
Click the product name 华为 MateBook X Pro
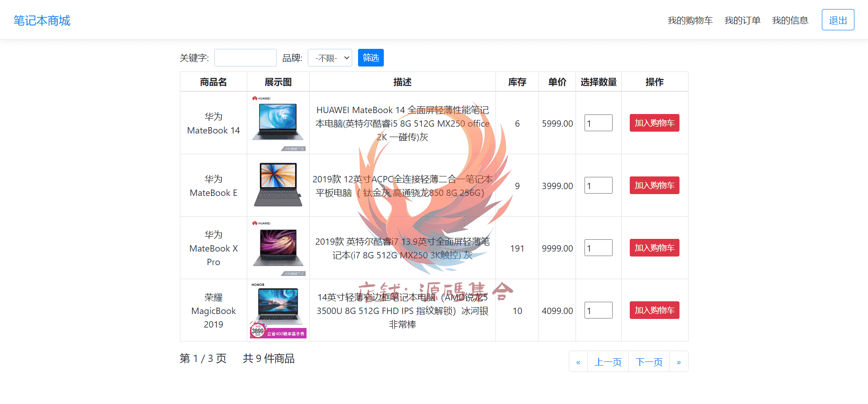click(213, 248)
